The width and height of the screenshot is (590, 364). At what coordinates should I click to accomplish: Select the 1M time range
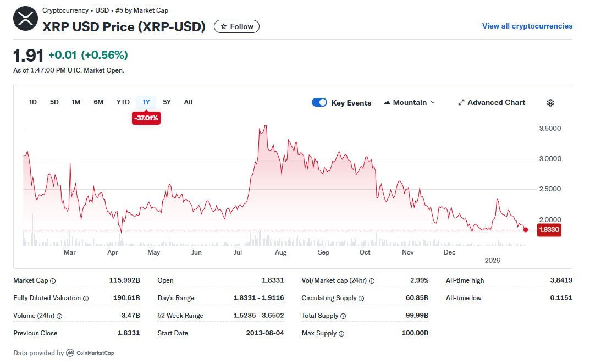click(76, 102)
